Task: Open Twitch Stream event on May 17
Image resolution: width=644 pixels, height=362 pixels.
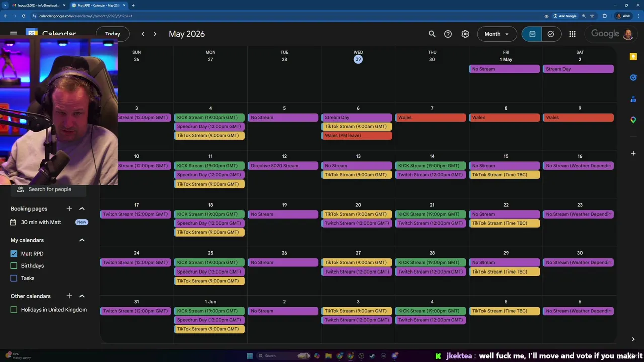Action: coord(135,214)
